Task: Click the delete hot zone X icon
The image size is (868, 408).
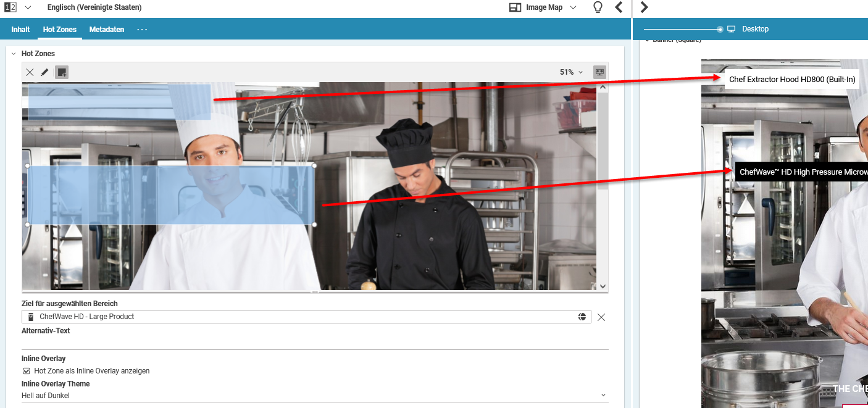Action: click(x=30, y=72)
